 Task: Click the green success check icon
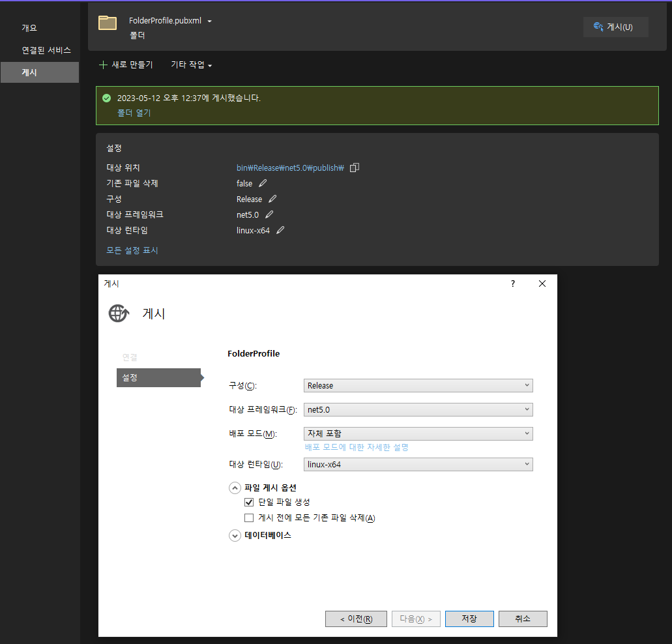coord(107,98)
